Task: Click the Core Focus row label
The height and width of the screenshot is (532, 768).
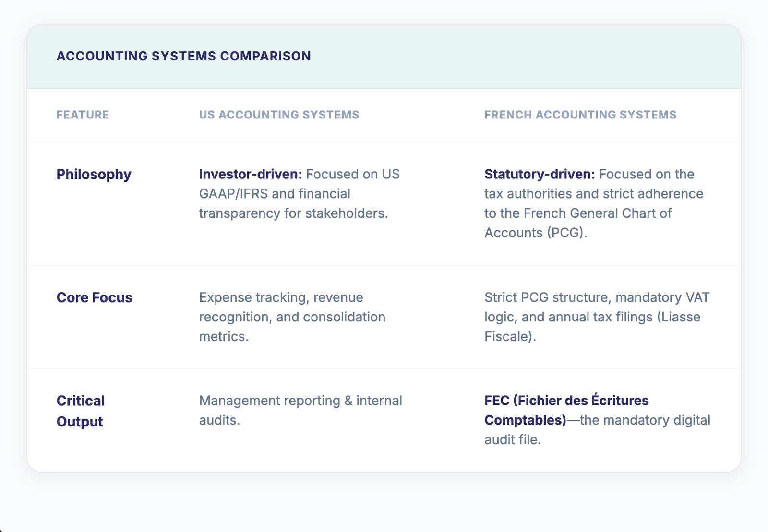Action: click(94, 297)
